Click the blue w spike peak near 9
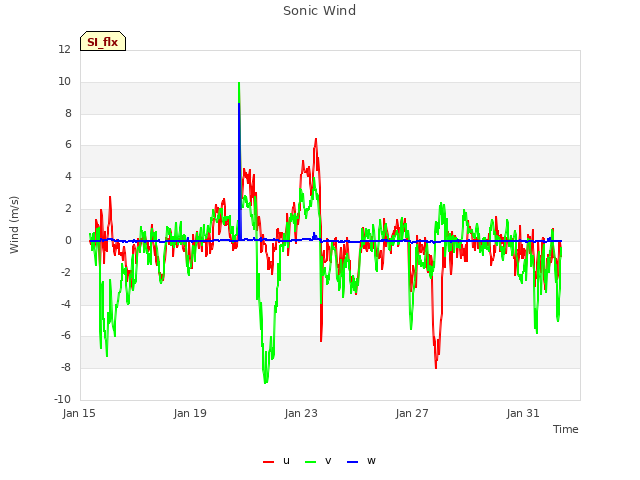This screenshot has width=640, height=480. [x=240, y=104]
